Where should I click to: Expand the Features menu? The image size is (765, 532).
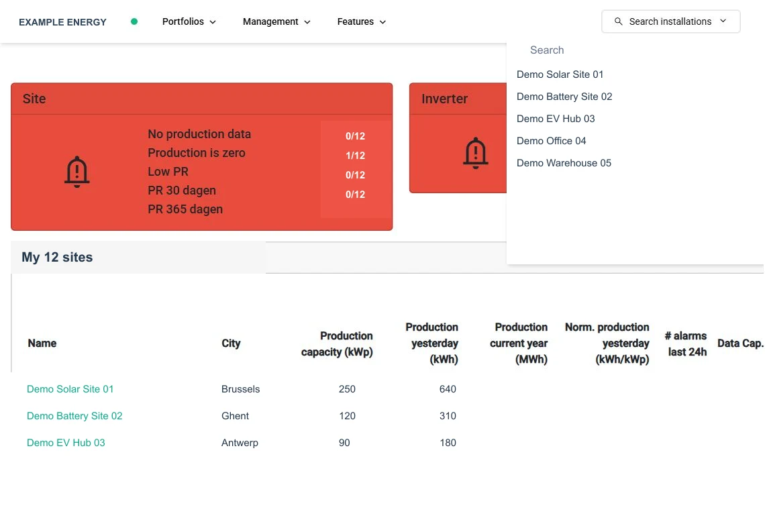tap(362, 21)
